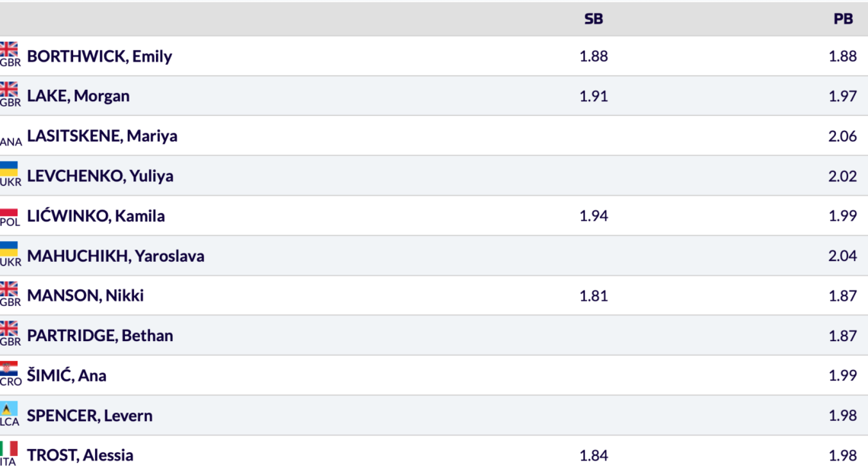The width and height of the screenshot is (868, 472).
Task: Click GBR flag next to Nikki Manson
Action: tap(9, 289)
